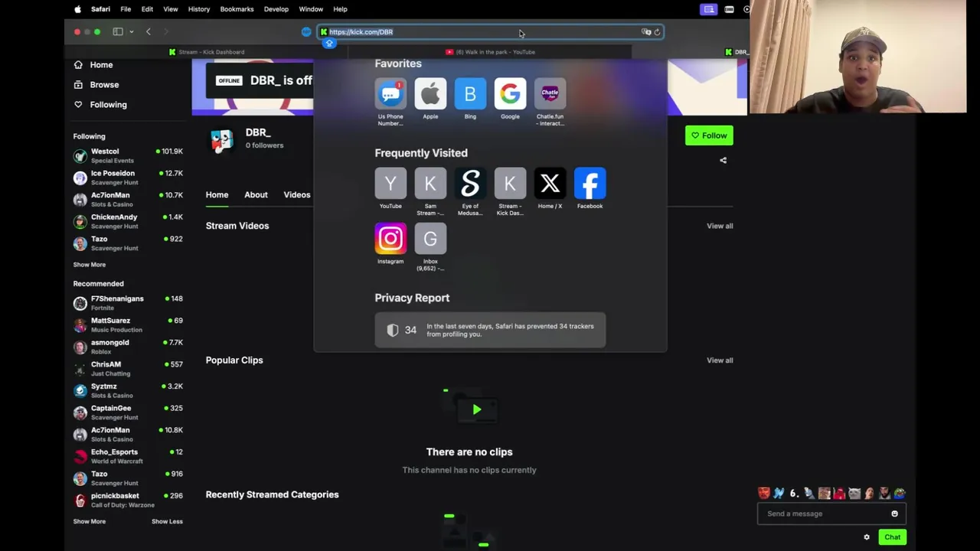Click the share icon below Follow button
Screen dimensions: 980x551
click(723, 160)
